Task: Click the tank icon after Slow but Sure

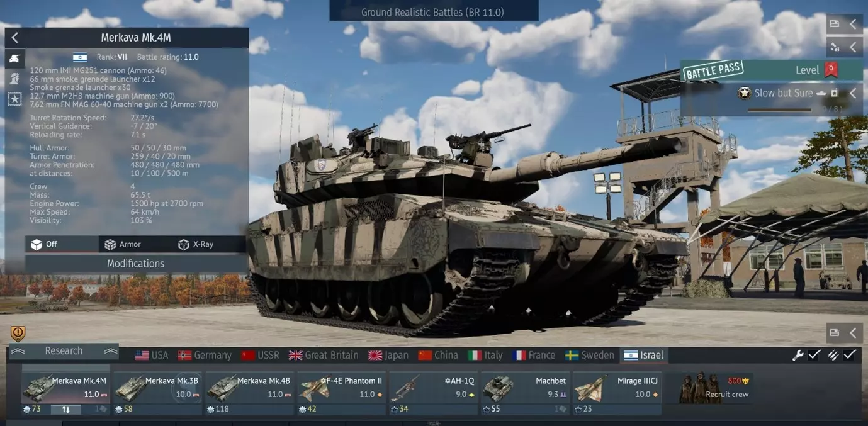Action: 821,93
